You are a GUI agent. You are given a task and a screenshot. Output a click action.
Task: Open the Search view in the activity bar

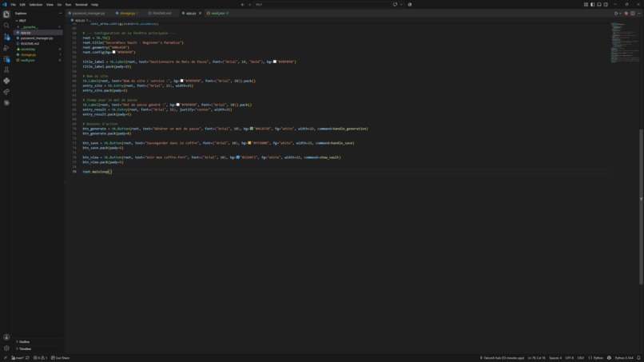pos(6,26)
